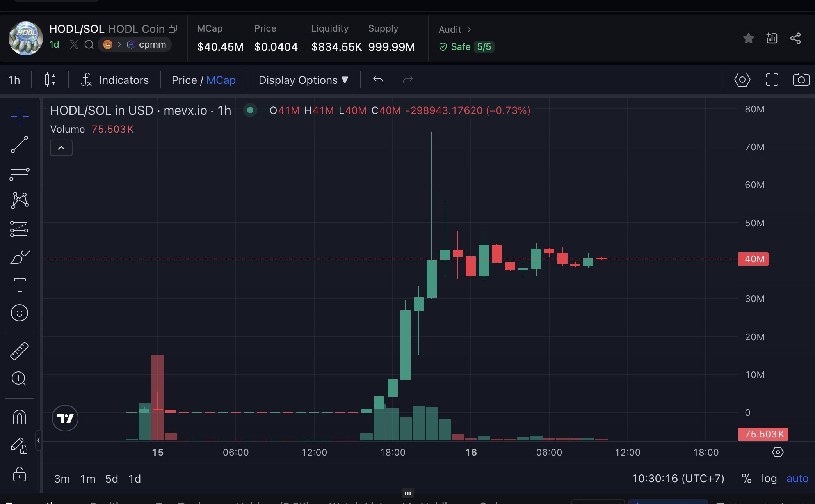Click the MCap value $40.45M
Viewport: 815px width, 504px height.
click(x=220, y=47)
